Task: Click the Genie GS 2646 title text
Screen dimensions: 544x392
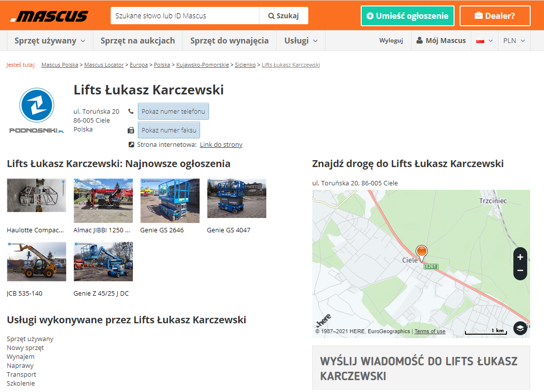Action: click(162, 230)
